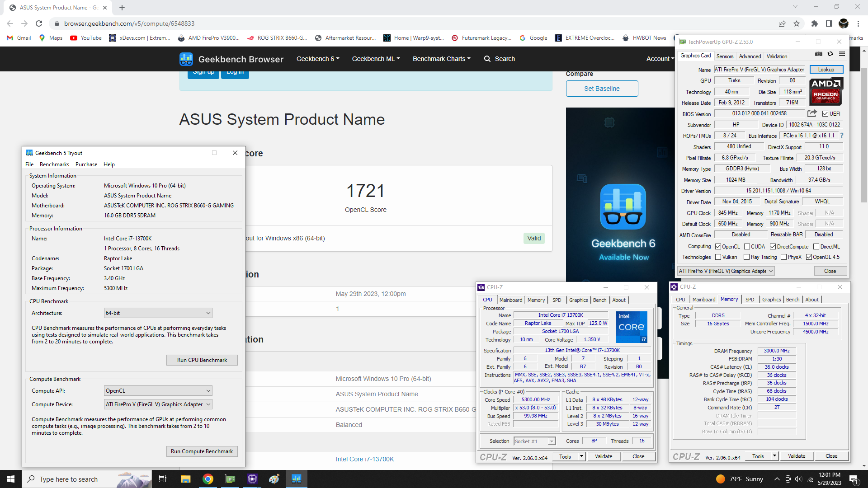Click the Windows taskbar search box

coord(87,479)
